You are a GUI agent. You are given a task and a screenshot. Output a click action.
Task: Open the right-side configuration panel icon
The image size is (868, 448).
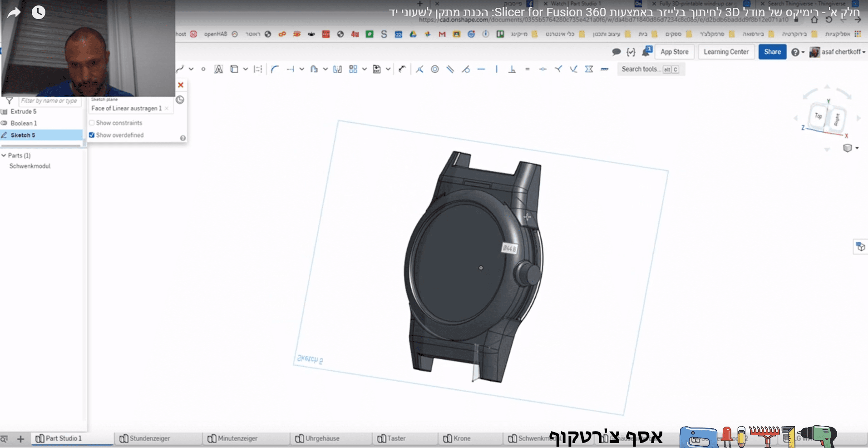[x=861, y=247]
